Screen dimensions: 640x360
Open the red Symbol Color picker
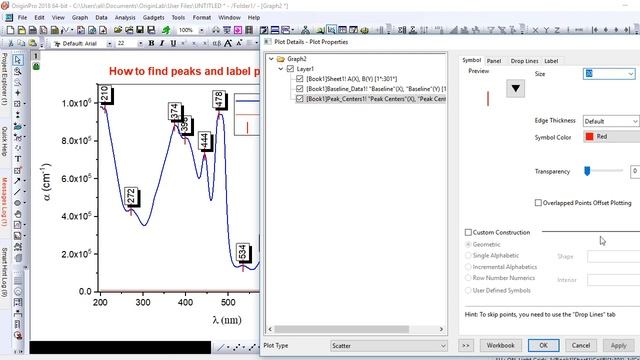(611, 137)
